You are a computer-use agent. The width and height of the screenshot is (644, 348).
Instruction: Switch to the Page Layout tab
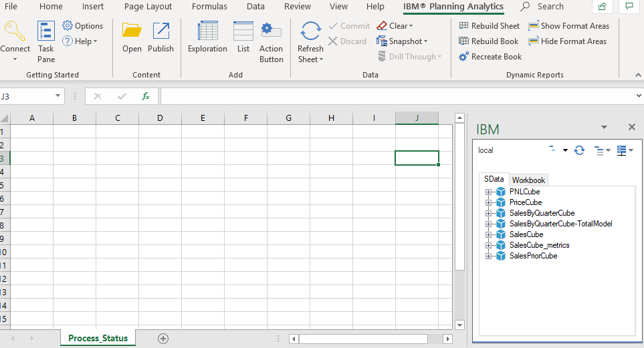[x=148, y=7]
